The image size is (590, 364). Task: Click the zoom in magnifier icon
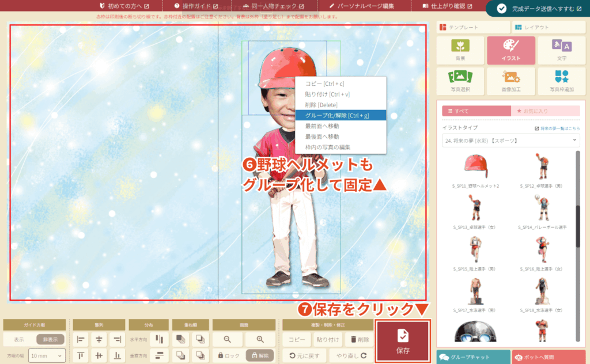coord(260,339)
